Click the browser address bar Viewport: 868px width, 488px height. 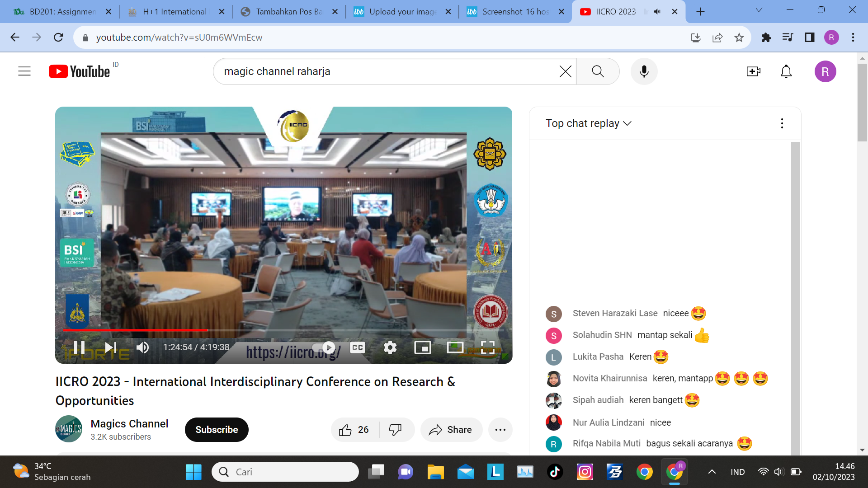384,38
